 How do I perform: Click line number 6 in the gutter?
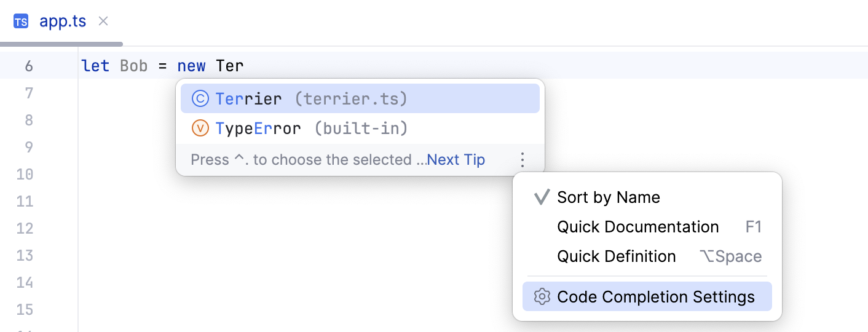(29, 66)
